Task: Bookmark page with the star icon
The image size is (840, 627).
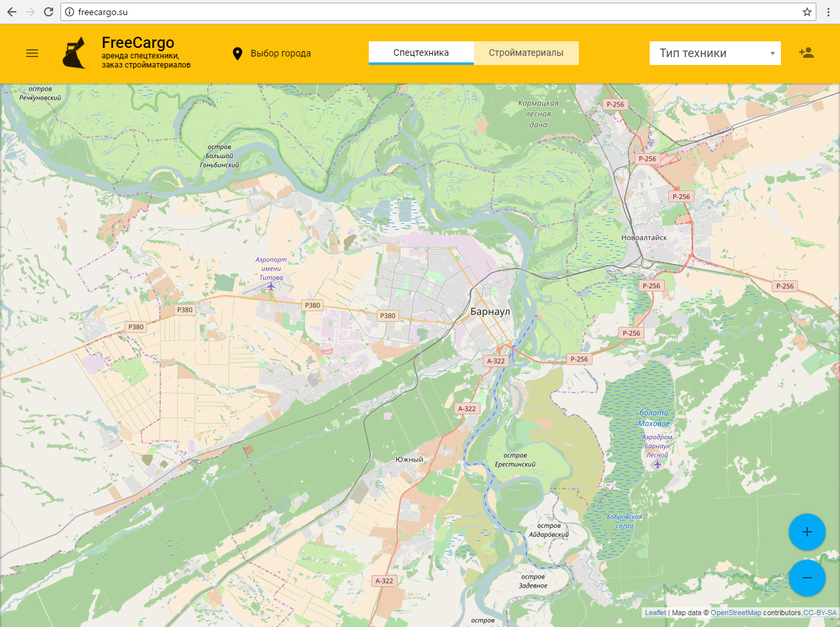Action: pos(807,12)
